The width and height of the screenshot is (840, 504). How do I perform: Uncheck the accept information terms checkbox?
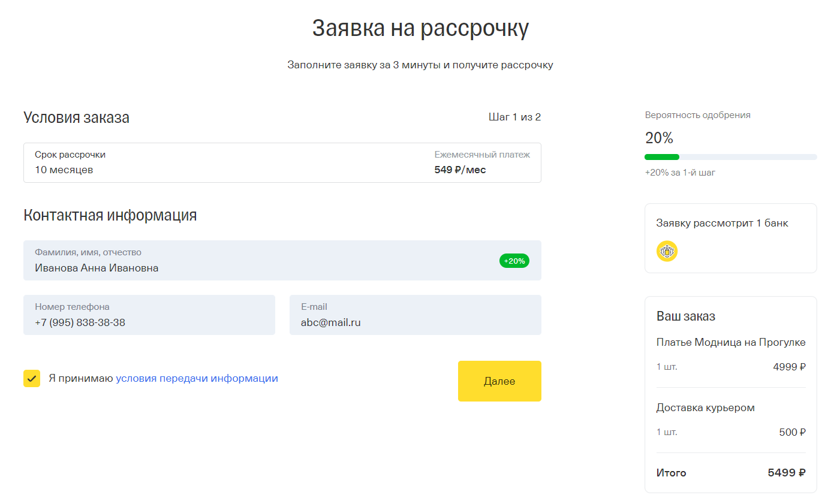coord(32,378)
